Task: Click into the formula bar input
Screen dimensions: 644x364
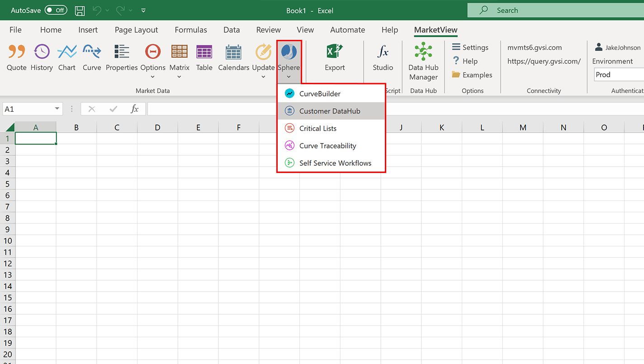Action: tap(396, 109)
